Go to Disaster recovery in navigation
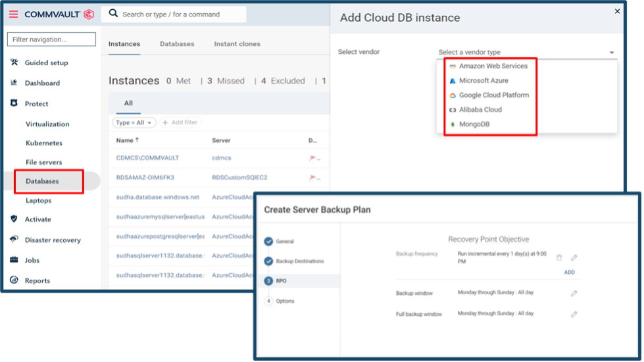Viewport: 644px width, 362px height. (x=53, y=240)
